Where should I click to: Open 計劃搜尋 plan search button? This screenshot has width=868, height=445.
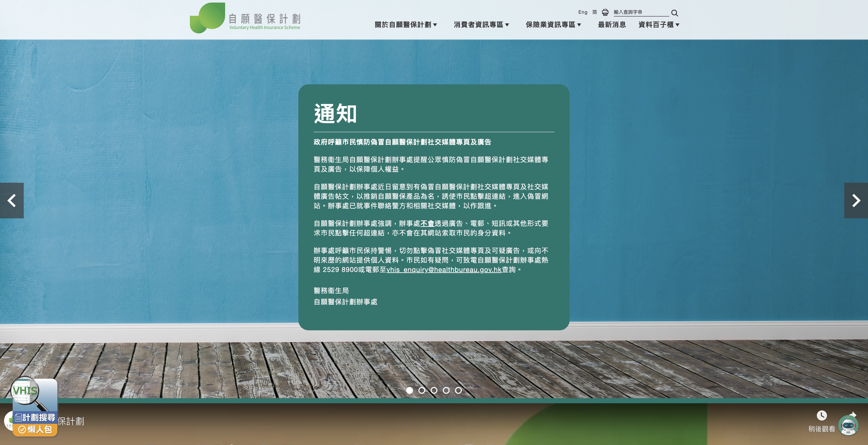point(35,418)
